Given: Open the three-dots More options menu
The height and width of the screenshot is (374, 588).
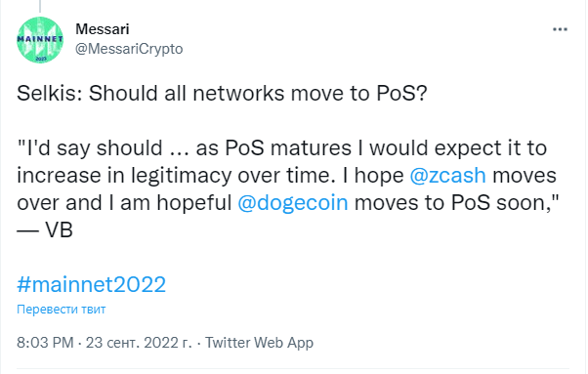Looking at the screenshot, I should 560,29.
